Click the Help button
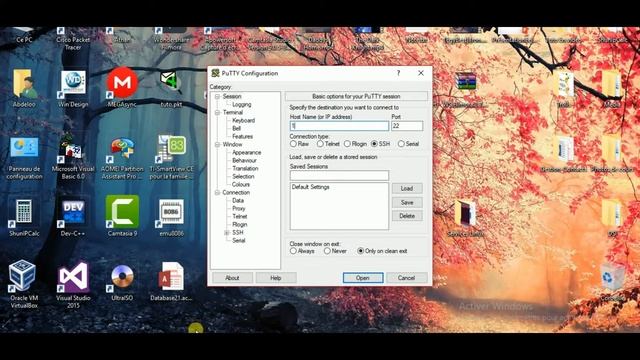This screenshot has width=640, height=360. pos(276,278)
